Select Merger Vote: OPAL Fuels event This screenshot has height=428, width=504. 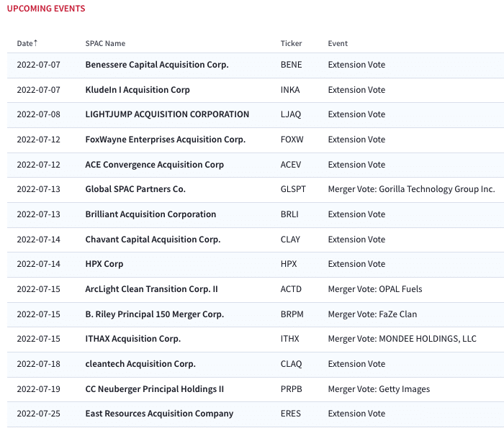pos(375,289)
